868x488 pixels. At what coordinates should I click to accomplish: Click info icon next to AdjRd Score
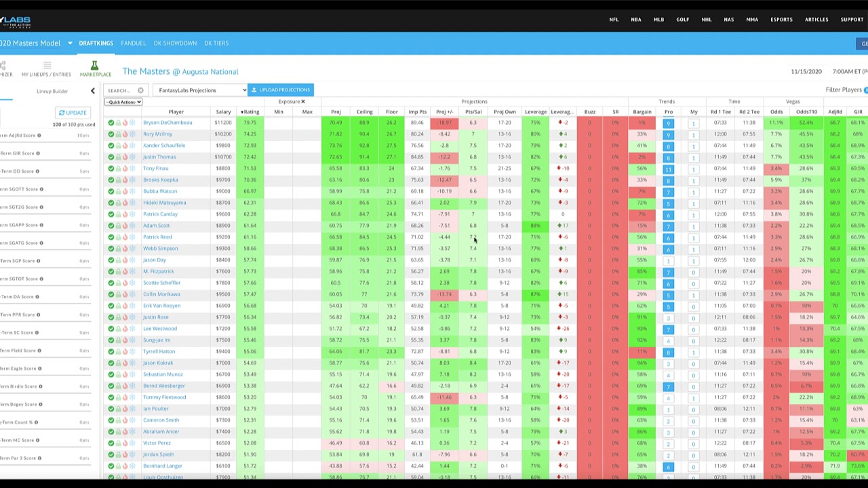pyautogui.click(x=39, y=136)
